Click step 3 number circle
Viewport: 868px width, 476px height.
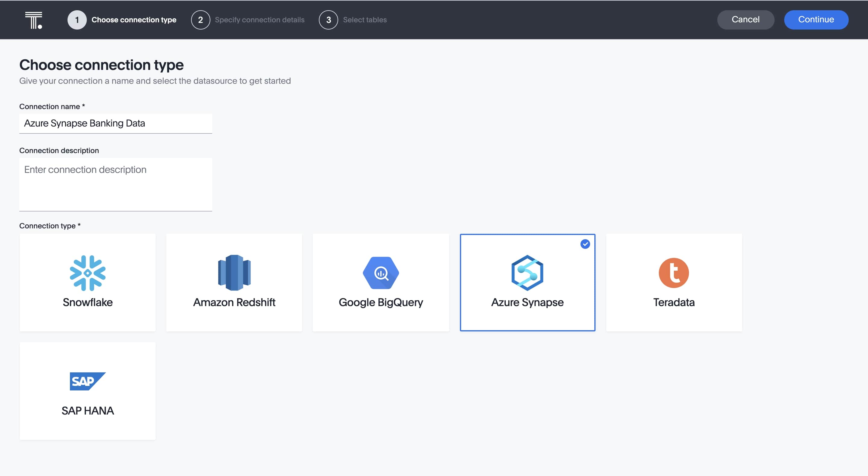click(329, 20)
